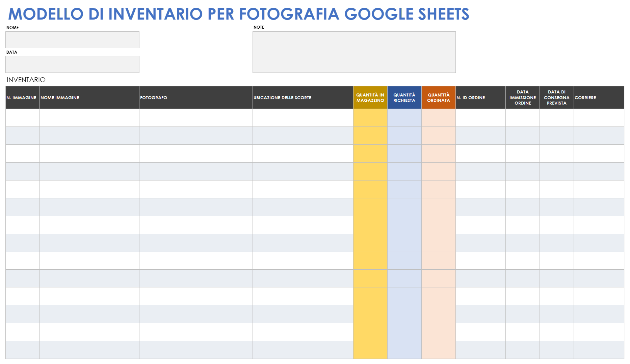Click the DATA input field

[72, 64]
